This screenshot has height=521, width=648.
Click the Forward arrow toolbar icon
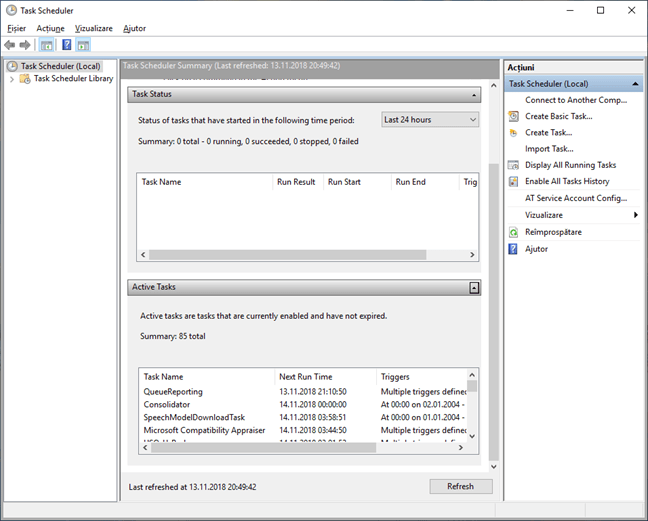(x=25, y=45)
